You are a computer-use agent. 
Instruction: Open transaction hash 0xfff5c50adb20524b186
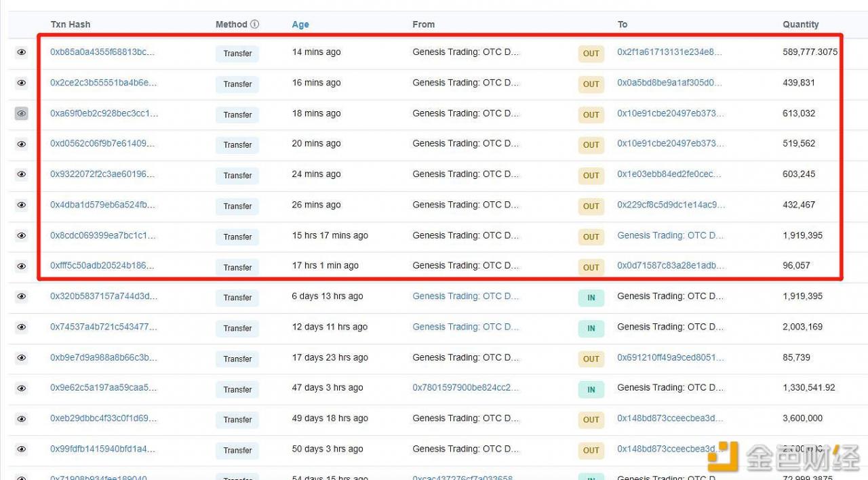click(x=103, y=266)
